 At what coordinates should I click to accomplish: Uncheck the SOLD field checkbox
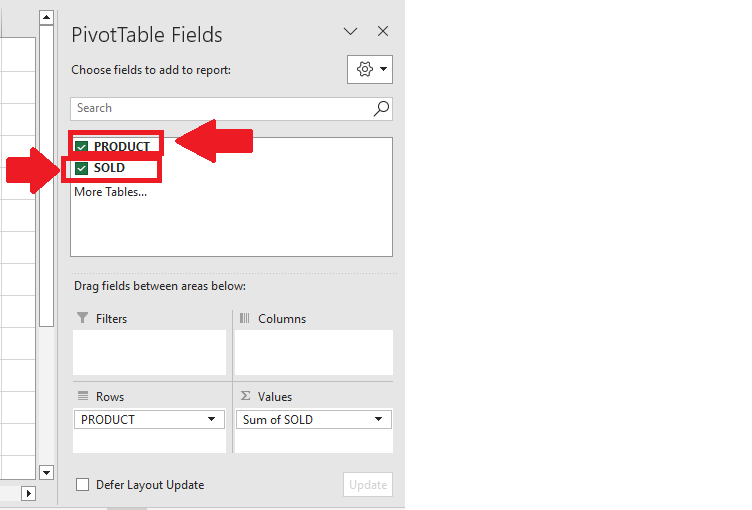82,168
